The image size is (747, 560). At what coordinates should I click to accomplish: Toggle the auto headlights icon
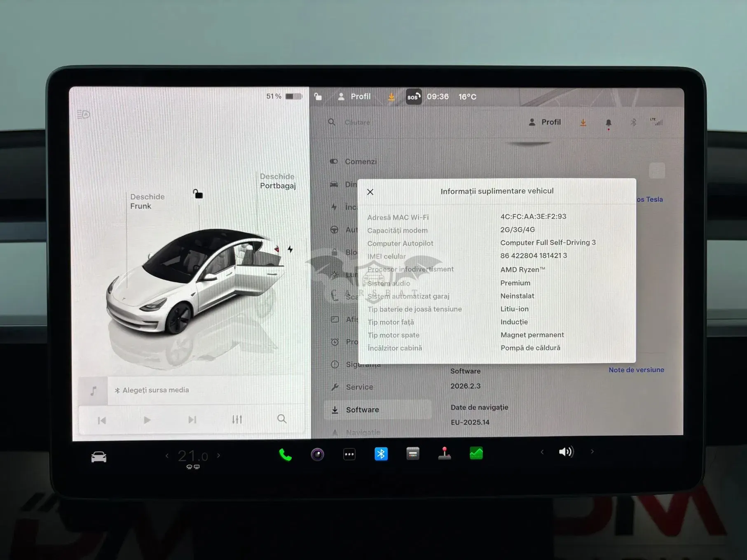pos(83,114)
